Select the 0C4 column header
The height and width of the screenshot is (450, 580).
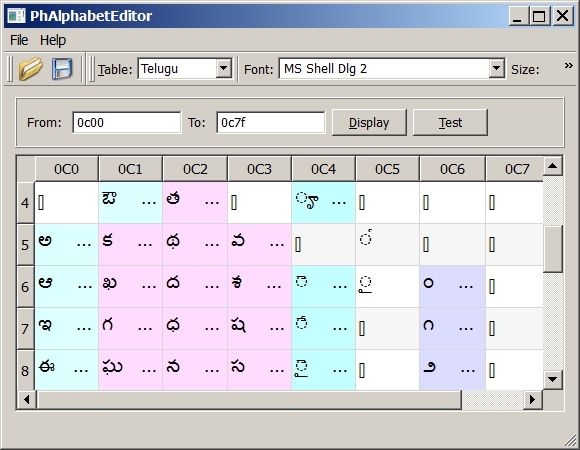(323, 169)
